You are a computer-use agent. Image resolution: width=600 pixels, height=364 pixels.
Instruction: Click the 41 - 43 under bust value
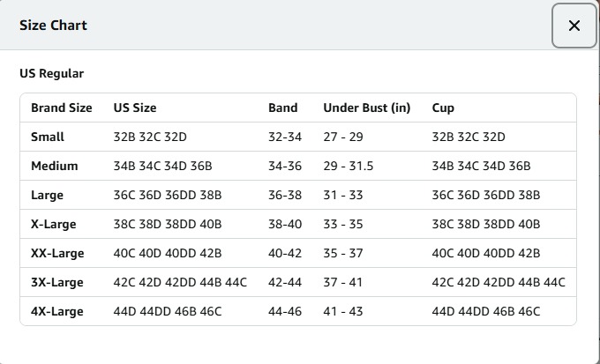pos(343,311)
